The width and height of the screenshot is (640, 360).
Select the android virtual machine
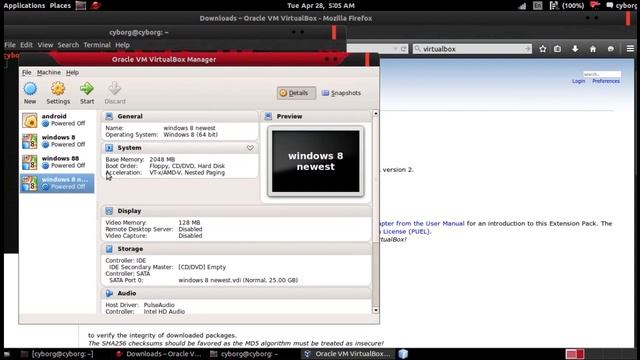tap(57, 120)
